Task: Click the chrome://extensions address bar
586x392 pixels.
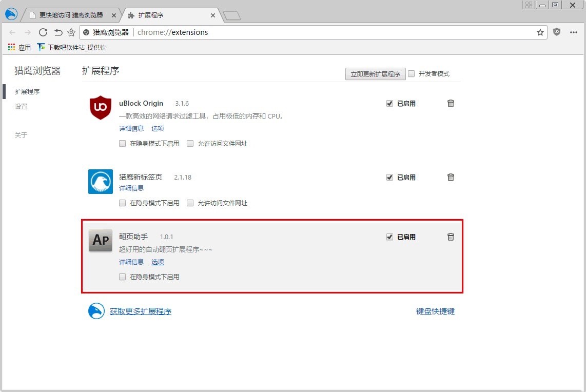Action: (313, 32)
